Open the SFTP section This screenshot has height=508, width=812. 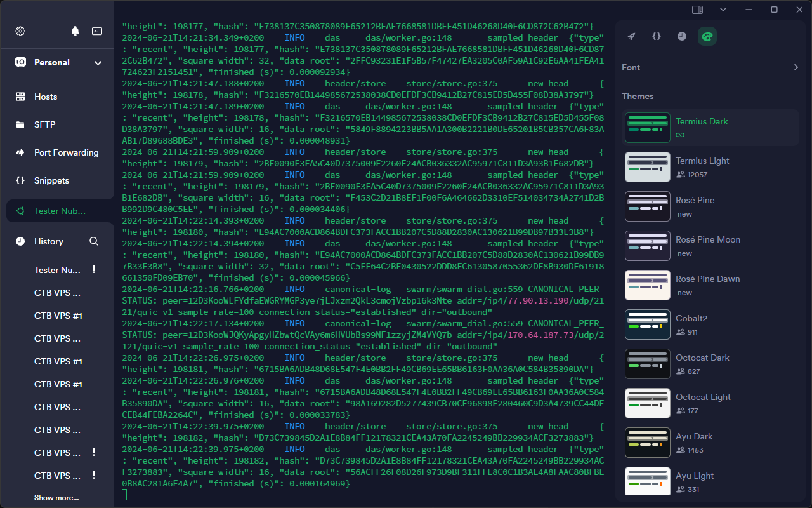tap(44, 124)
